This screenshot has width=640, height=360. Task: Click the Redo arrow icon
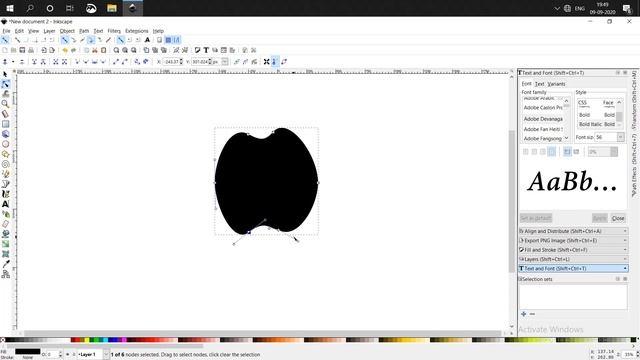click(x=73, y=50)
